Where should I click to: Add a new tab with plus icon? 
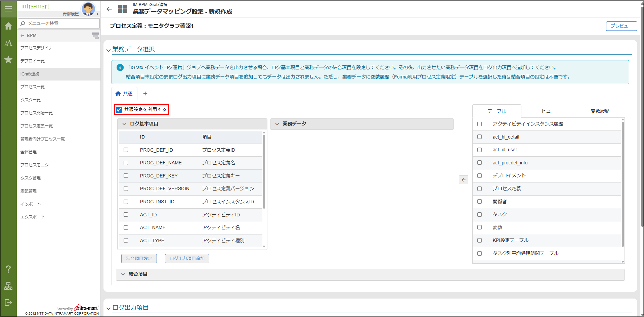pos(145,94)
